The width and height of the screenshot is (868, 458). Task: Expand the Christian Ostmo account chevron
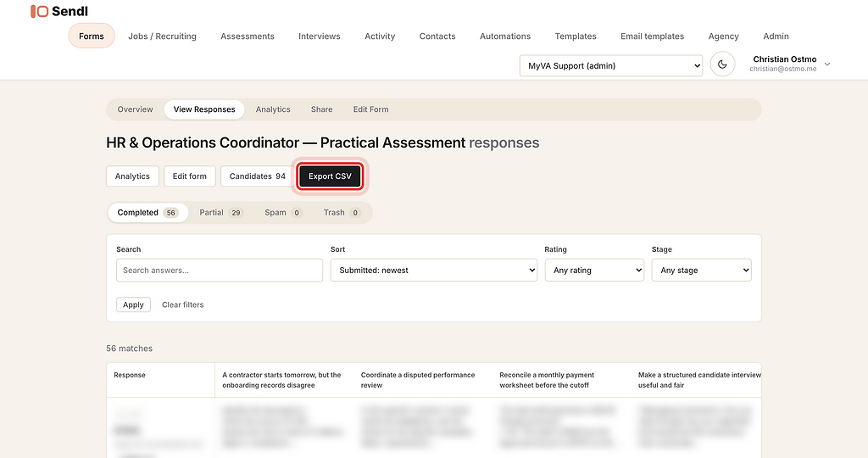(x=827, y=64)
